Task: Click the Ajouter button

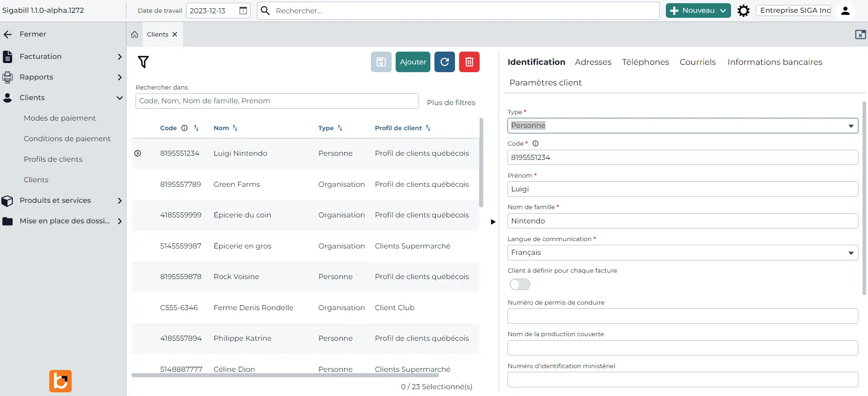Action: pyautogui.click(x=413, y=62)
